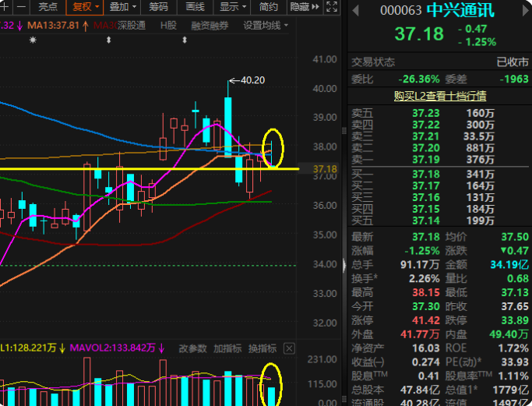532x406 pixels.
Task: Click the 40.20 high price label
Action: [252, 80]
